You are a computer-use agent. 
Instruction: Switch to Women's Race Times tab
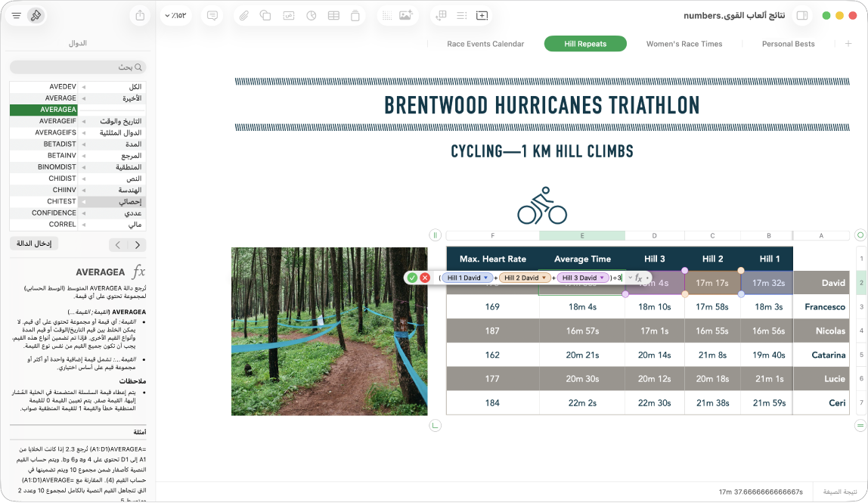click(684, 44)
